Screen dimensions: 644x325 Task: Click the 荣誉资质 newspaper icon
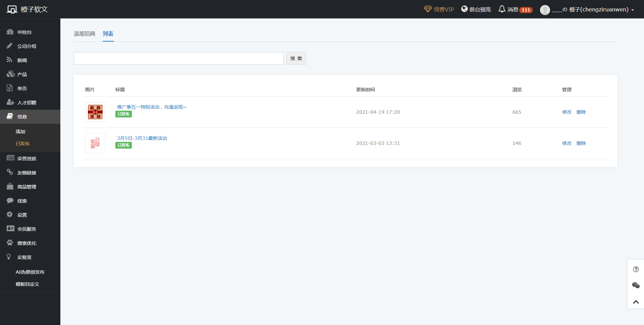(10, 158)
